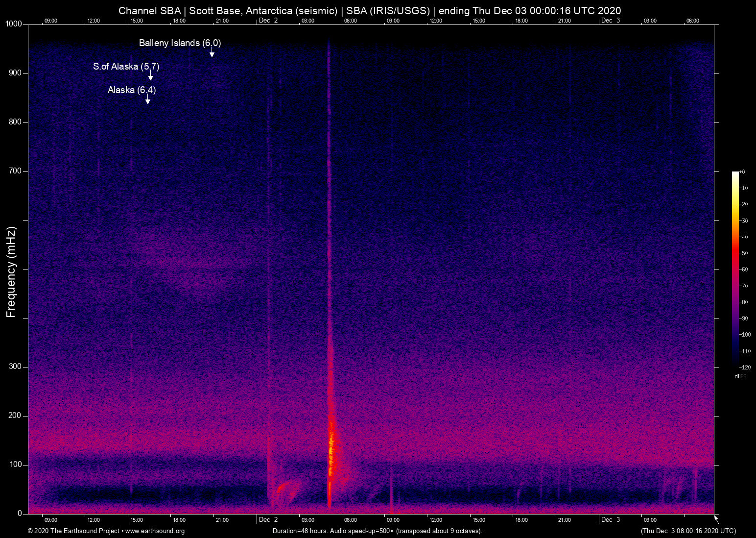Click the -50 value on the color scale
Viewport: 756px width, 538px height.
click(744, 253)
